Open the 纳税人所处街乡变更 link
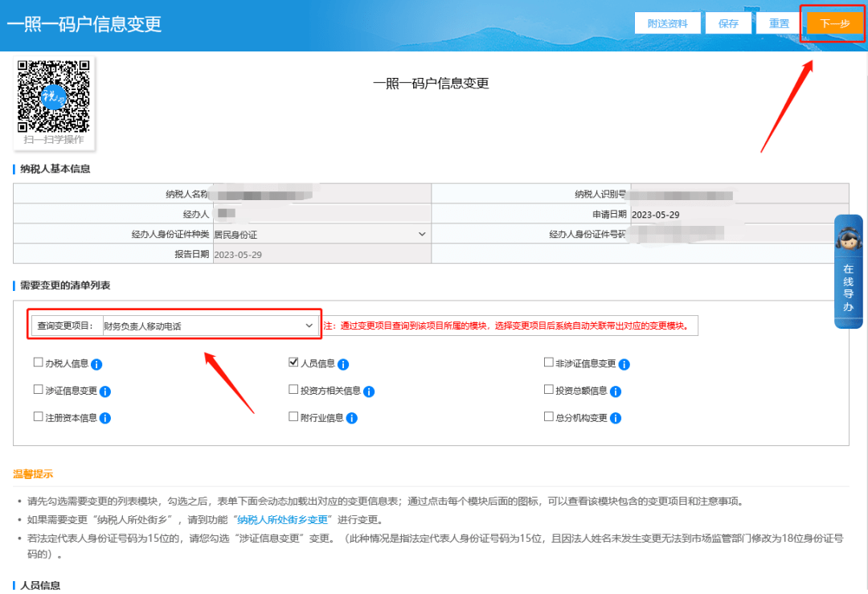Viewport: 868px width, 594px height. [283, 520]
